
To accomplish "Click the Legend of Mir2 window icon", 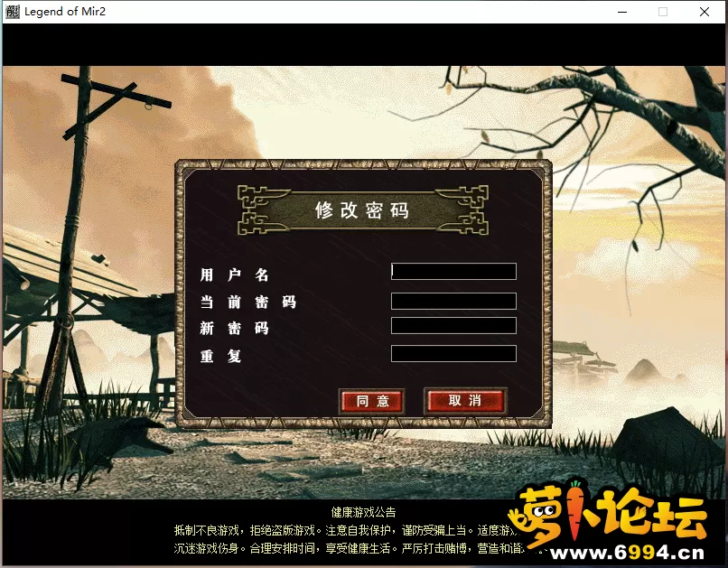I will click(13, 12).
